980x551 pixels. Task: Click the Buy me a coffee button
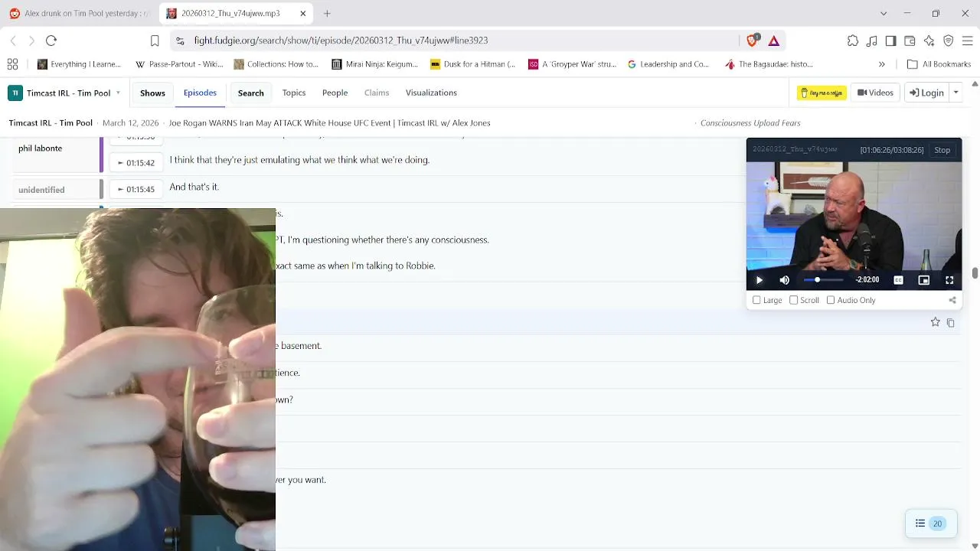point(822,93)
